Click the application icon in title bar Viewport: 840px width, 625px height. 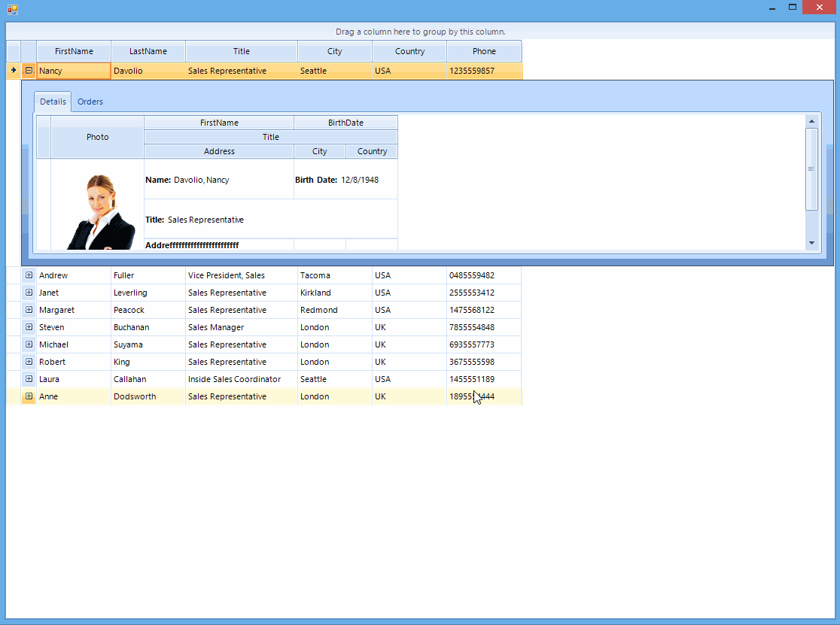[x=12, y=9]
